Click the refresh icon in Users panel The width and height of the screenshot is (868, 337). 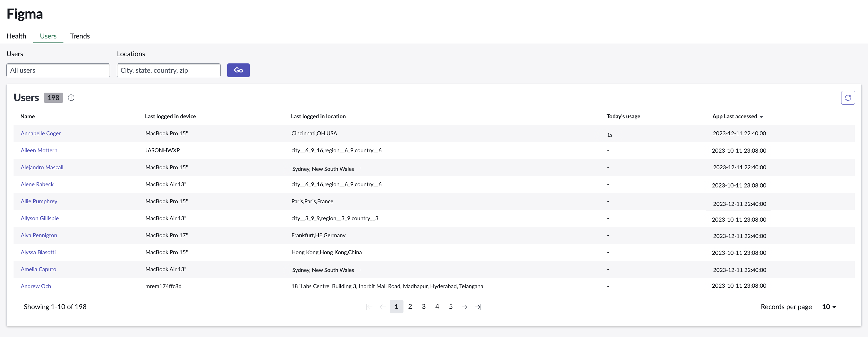[x=848, y=98]
